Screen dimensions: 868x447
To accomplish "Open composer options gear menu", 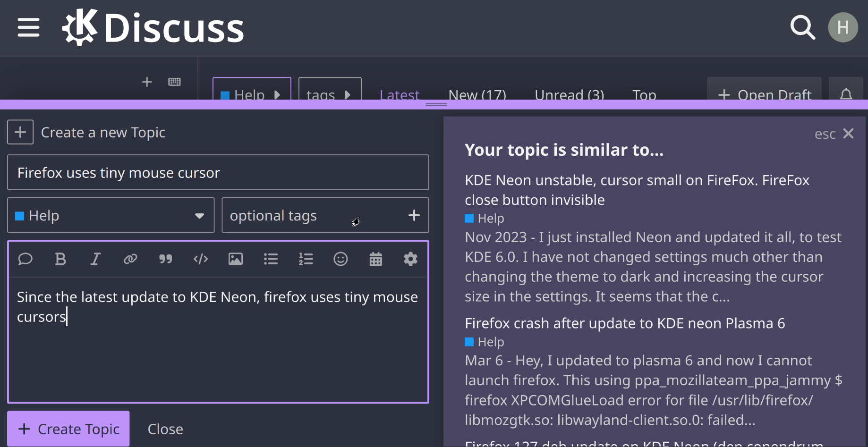I will click(410, 259).
